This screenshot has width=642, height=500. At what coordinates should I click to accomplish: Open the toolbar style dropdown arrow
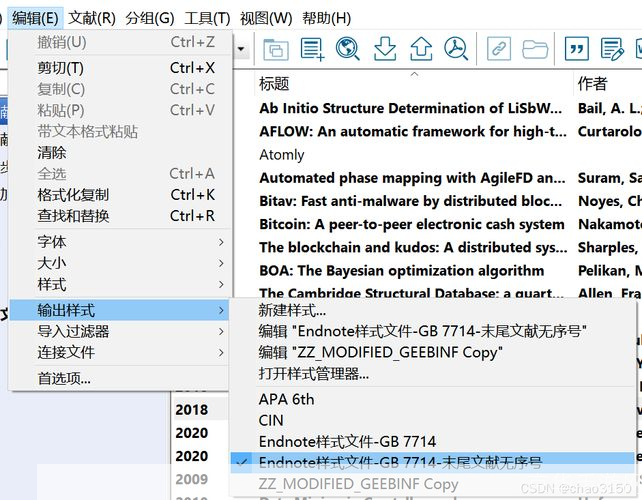(x=241, y=49)
